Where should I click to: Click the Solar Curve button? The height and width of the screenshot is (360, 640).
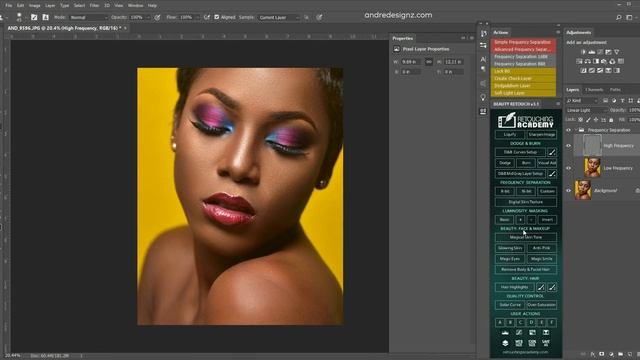pyautogui.click(x=510, y=305)
